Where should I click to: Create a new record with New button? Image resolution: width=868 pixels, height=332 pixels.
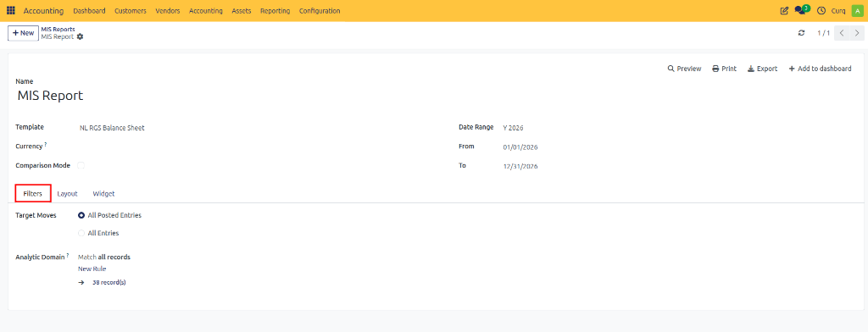coord(23,33)
